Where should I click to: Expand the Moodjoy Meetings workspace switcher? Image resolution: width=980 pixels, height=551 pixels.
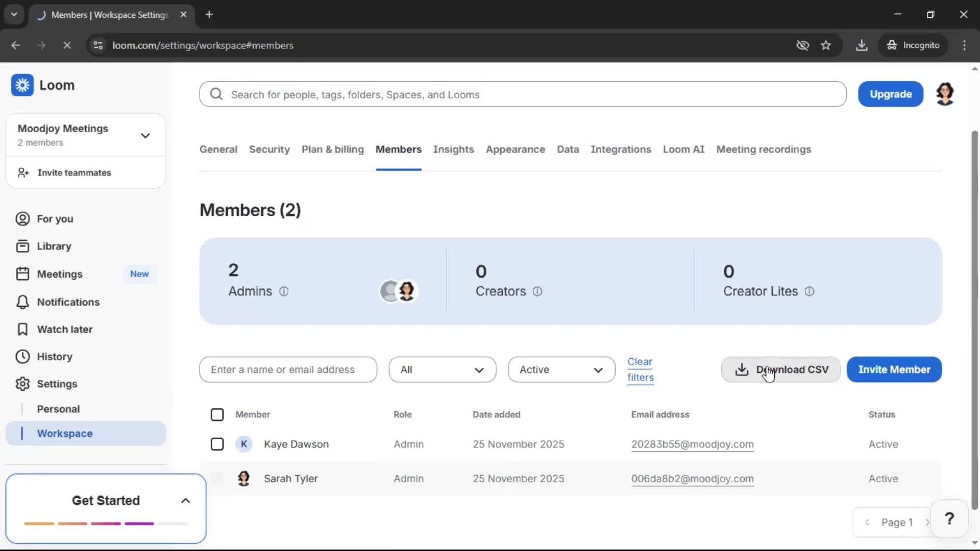tap(145, 136)
